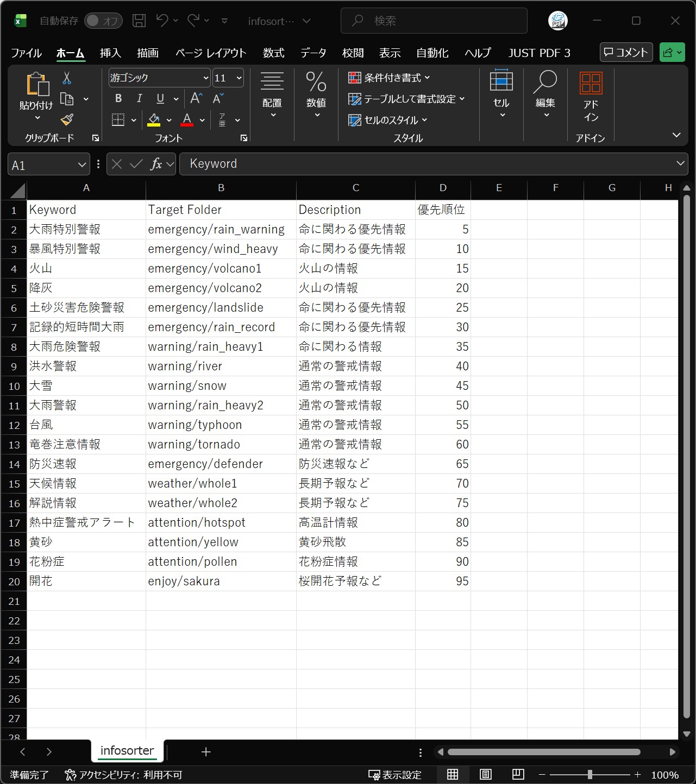Select row 12 header
The width and height of the screenshot is (696, 784).
point(14,425)
